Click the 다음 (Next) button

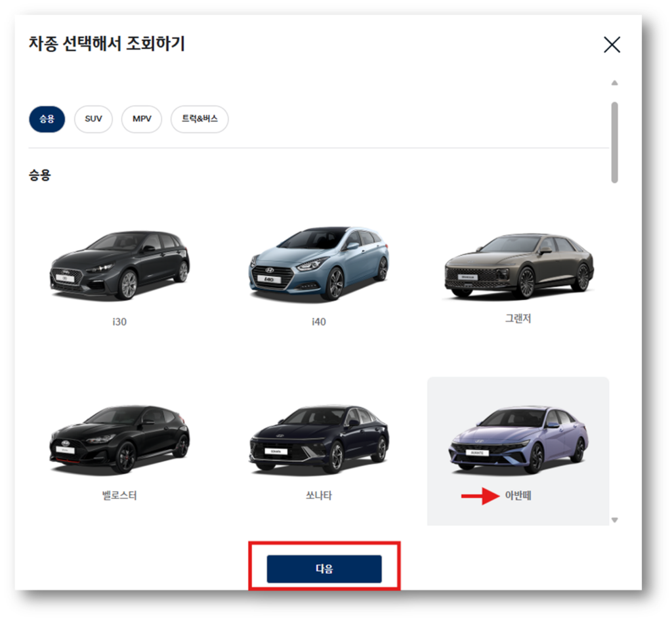click(324, 568)
